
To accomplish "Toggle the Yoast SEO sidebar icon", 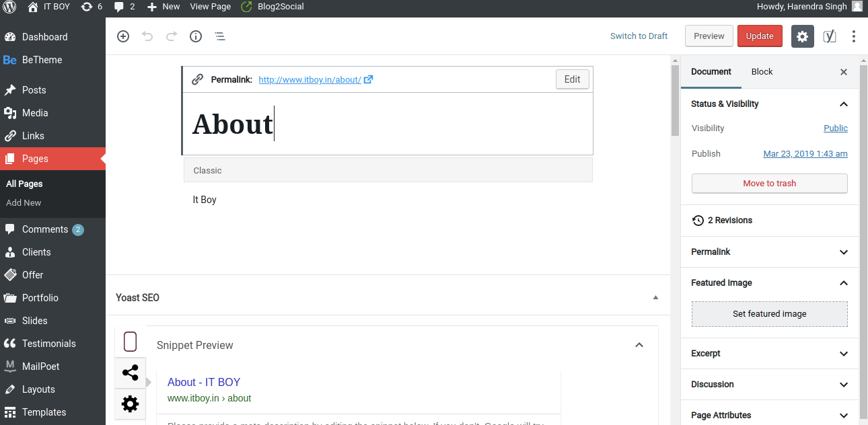I will pyautogui.click(x=830, y=36).
